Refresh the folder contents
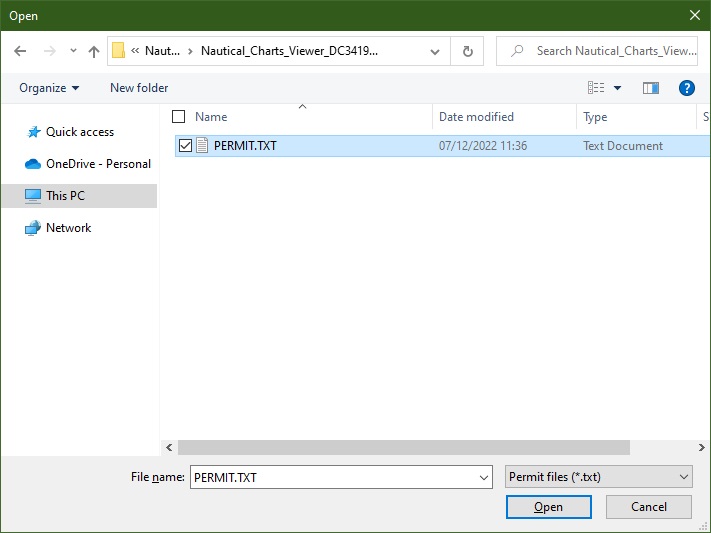711x533 pixels. pos(468,51)
